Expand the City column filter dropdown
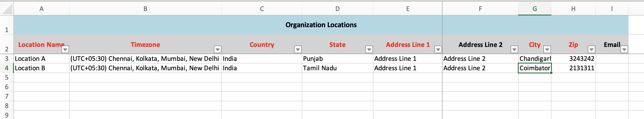 pyautogui.click(x=547, y=49)
